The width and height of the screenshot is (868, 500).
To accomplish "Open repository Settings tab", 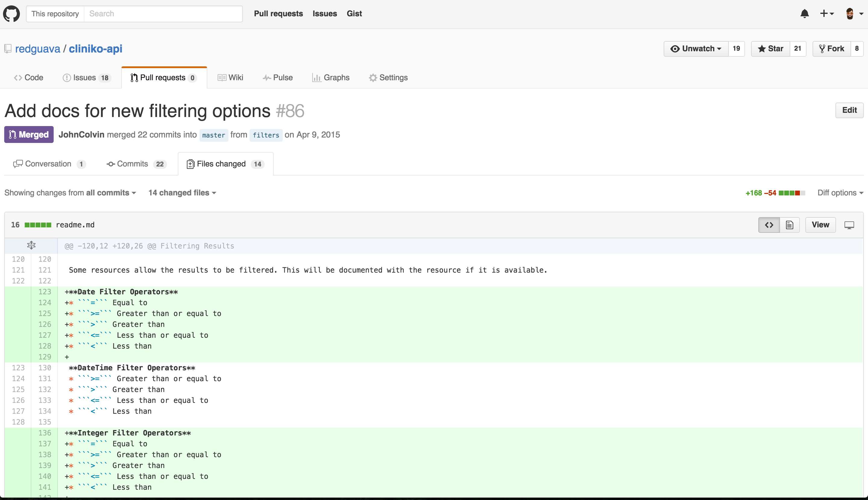I will (388, 78).
